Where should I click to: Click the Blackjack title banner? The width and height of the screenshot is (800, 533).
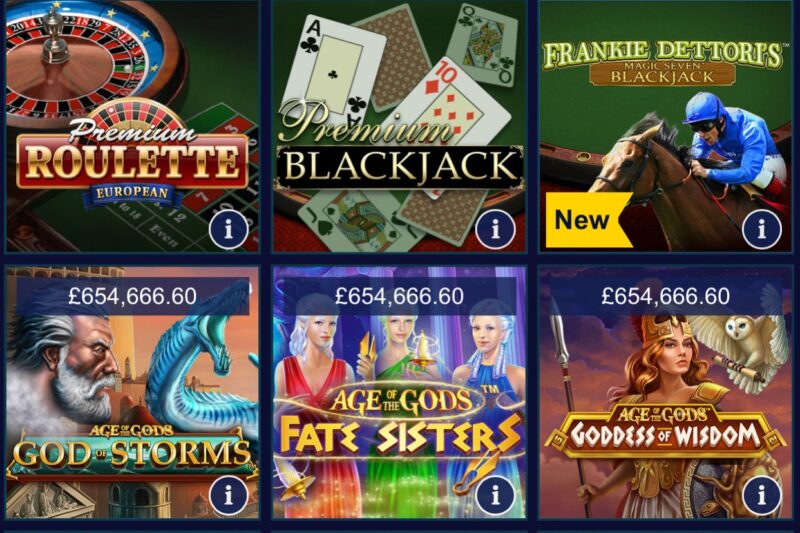[399, 167]
